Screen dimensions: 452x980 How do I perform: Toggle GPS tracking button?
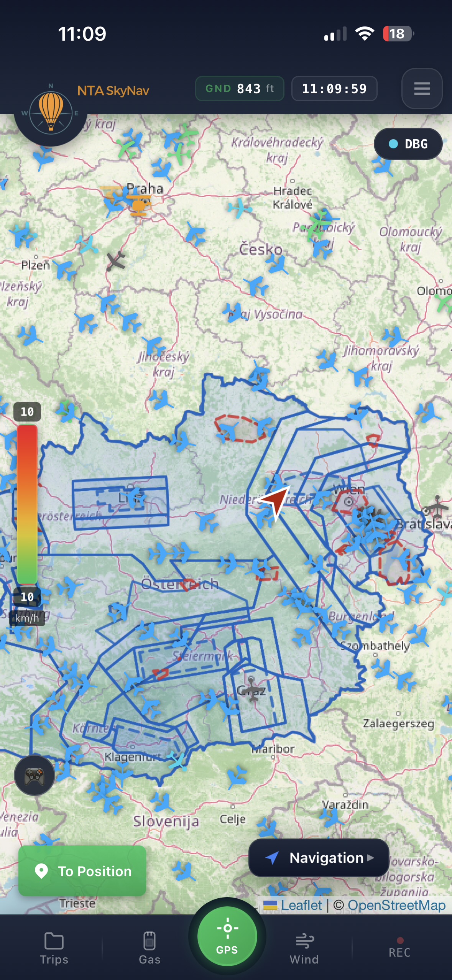coord(227,936)
